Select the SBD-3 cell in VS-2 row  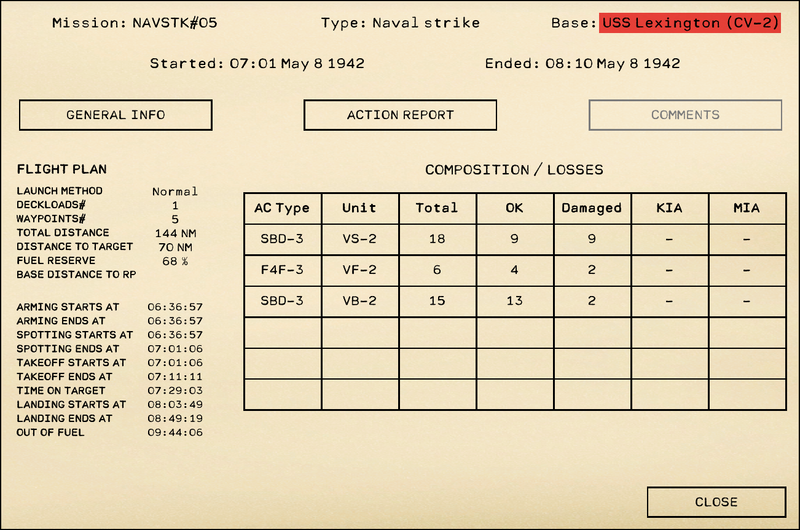pyautogui.click(x=282, y=239)
